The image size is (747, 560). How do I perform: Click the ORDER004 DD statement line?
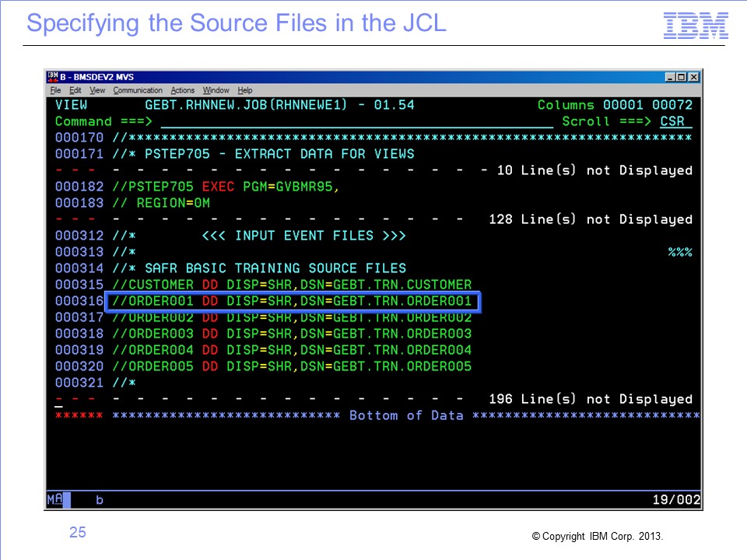tap(263, 350)
